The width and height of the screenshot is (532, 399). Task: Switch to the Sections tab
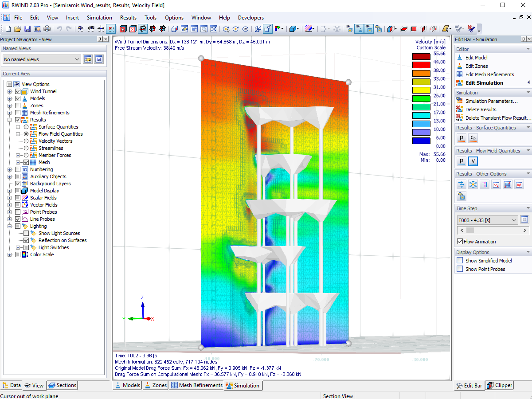point(62,385)
